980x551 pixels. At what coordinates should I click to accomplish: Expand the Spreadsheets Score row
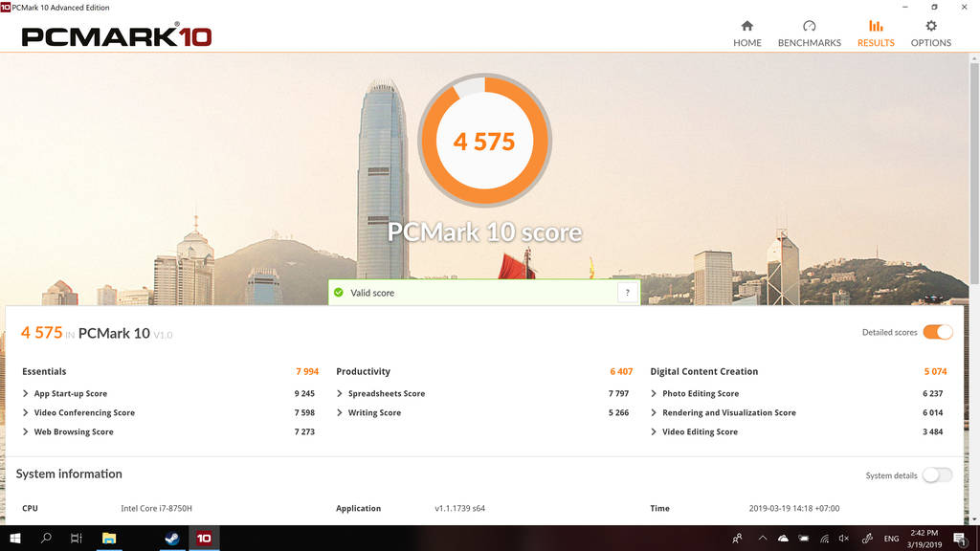pyautogui.click(x=340, y=394)
